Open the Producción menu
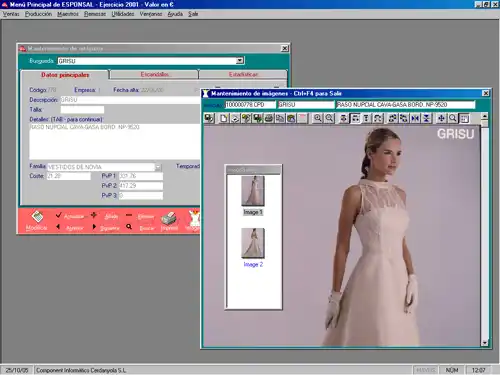This screenshot has width=500, height=375. (38, 14)
